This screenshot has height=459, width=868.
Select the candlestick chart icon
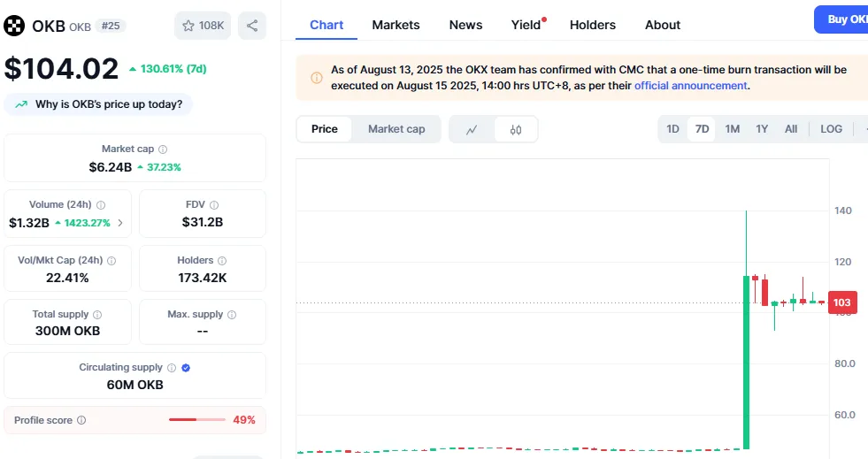tap(516, 129)
